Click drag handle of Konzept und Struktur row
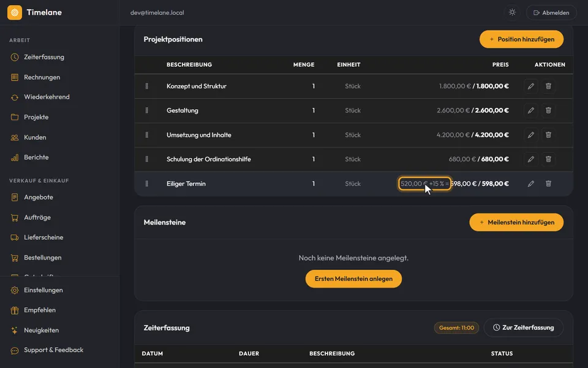The image size is (588, 368). 146,86
